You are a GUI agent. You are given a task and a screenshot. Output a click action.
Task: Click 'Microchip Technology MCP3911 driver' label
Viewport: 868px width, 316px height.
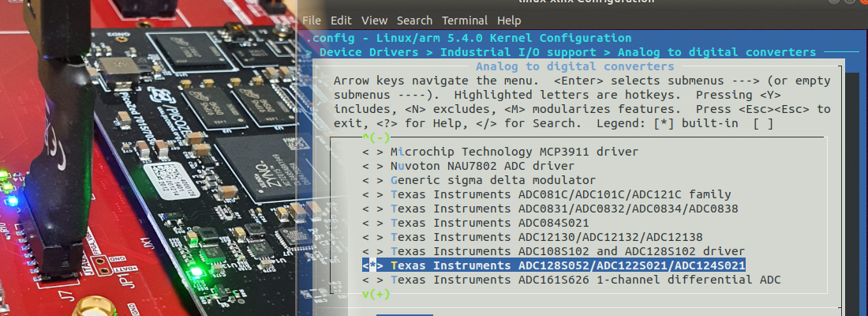[514, 152]
